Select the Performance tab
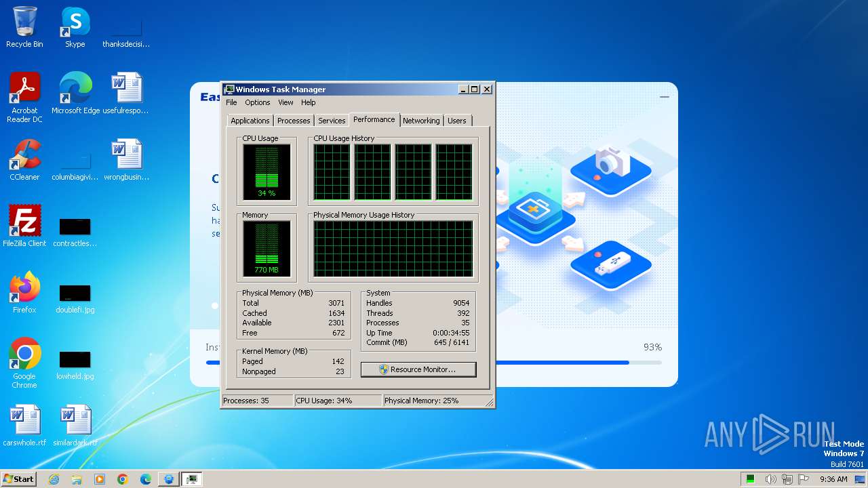868x488 pixels. (374, 119)
